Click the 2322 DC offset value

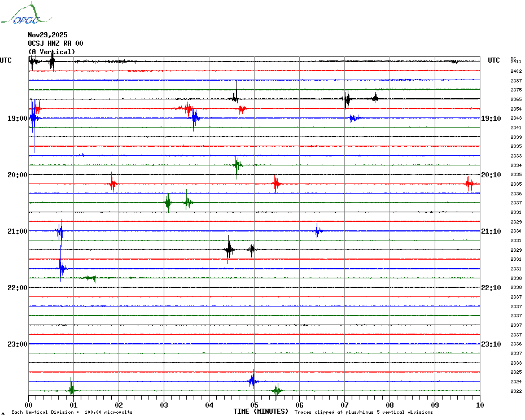click(x=516, y=391)
